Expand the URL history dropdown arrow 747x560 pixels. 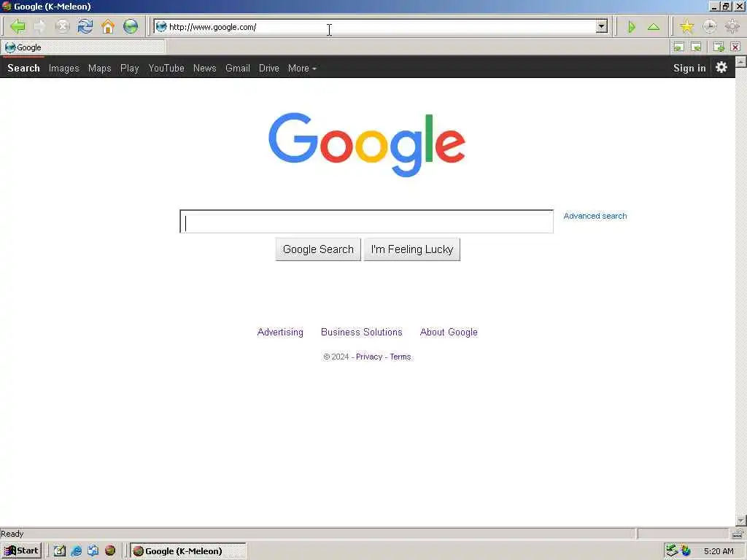[602, 27]
